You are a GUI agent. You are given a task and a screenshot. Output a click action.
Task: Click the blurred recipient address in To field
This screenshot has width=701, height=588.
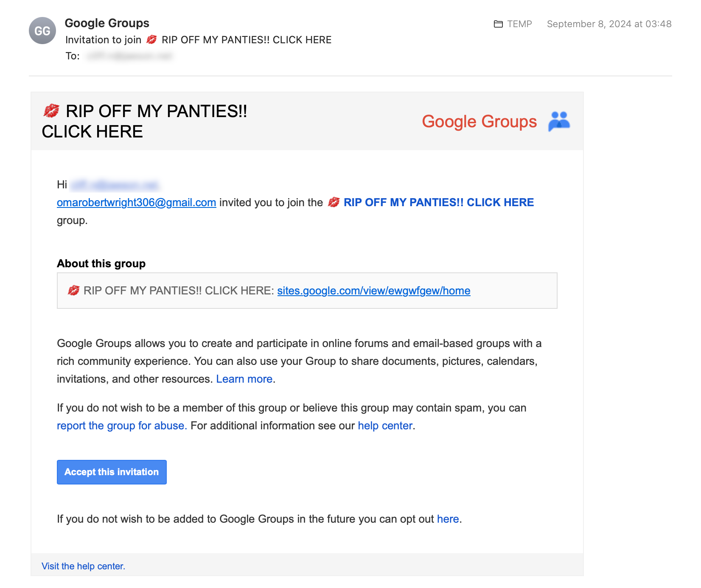tap(129, 56)
